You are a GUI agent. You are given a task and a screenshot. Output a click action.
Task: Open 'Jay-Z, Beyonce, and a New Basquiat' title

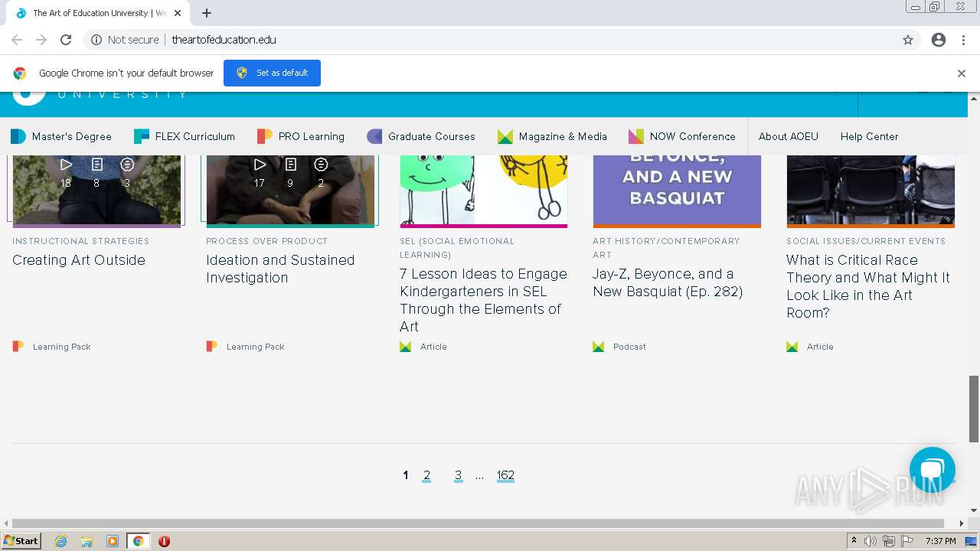point(668,282)
